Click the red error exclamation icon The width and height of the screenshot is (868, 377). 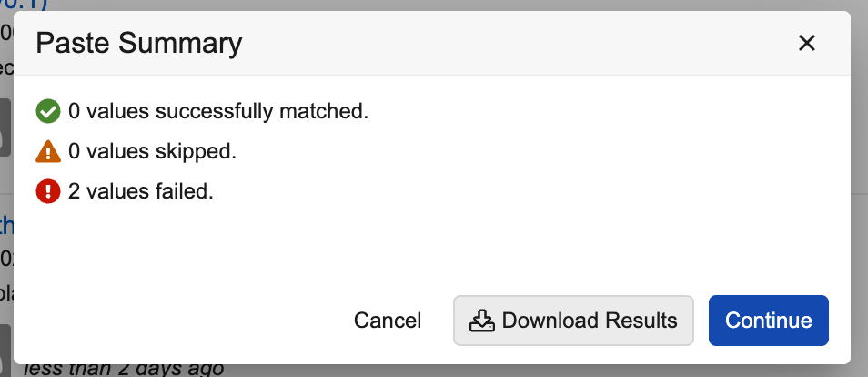[47, 192]
